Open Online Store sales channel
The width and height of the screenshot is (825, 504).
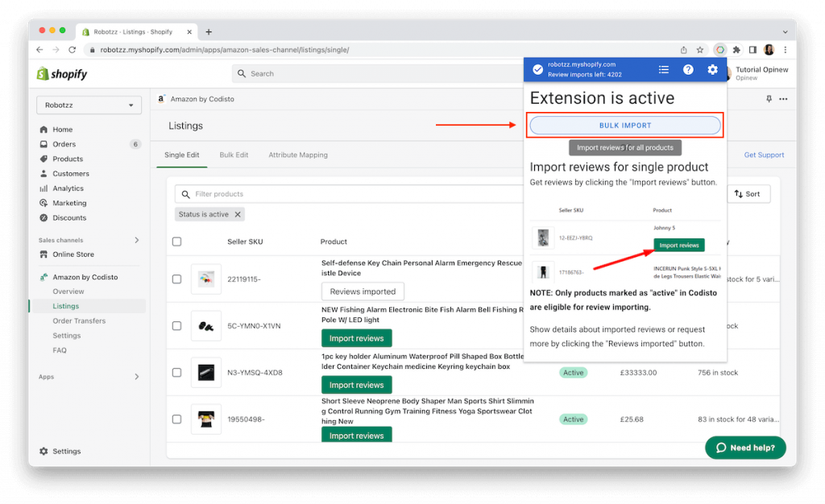point(73,254)
